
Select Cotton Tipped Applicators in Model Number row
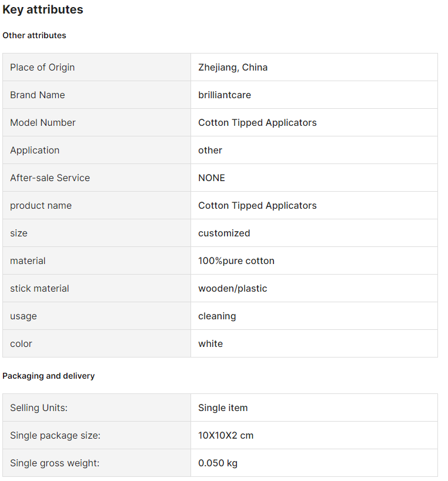click(258, 122)
